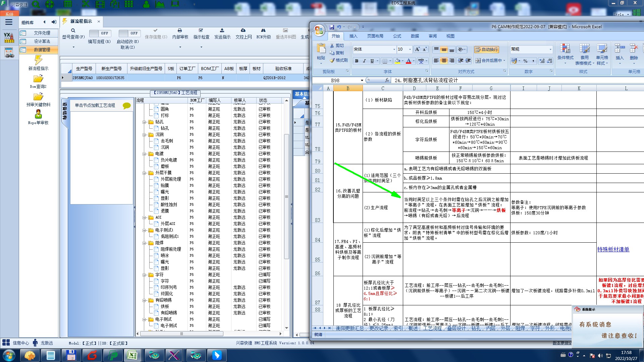The height and width of the screenshot is (362, 644).
Task: Click the 文控上网 cloud upload icon
Action: click(243, 31)
